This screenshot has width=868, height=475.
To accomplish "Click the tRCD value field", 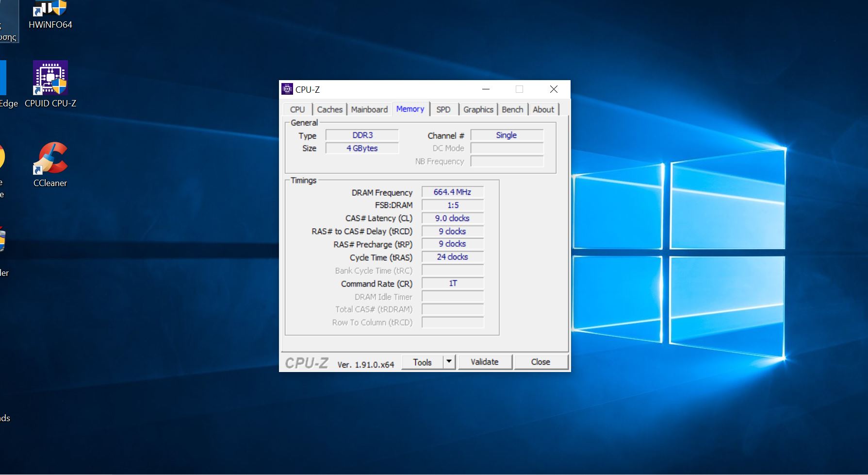I will [452, 231].
